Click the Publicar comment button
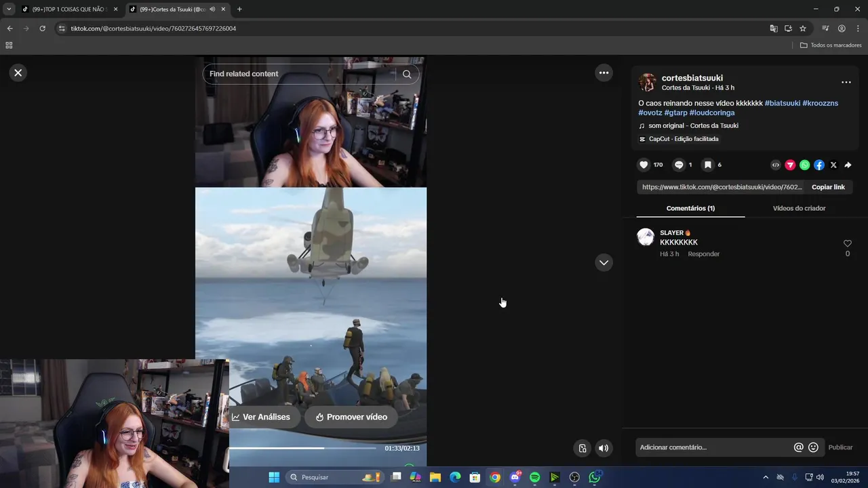868x488 pixels. (840, 447)
